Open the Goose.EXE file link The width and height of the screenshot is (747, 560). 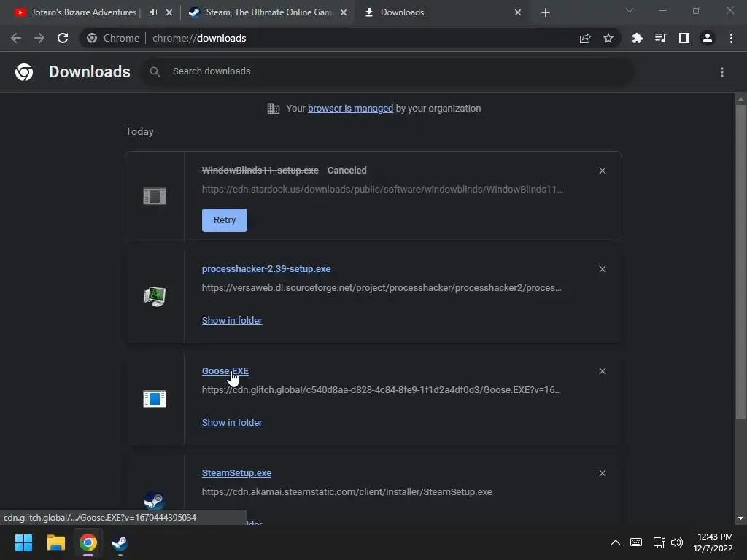point(225,371)
